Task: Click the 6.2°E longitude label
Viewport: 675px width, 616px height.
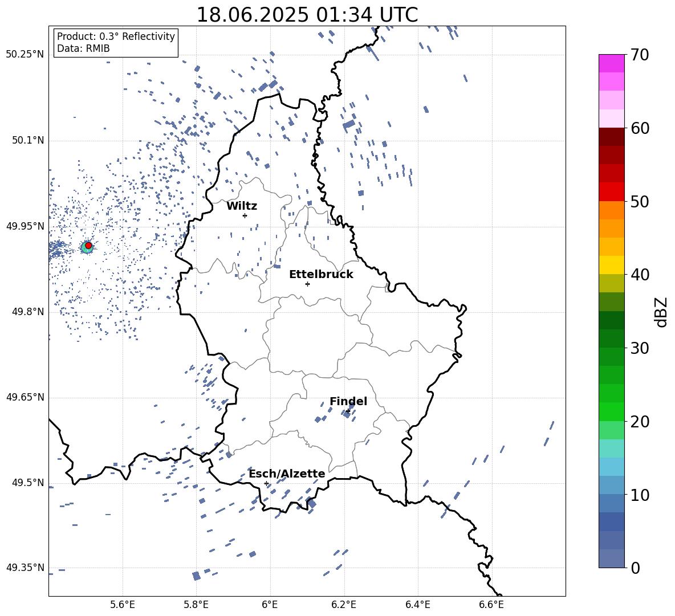Action: 344,605
